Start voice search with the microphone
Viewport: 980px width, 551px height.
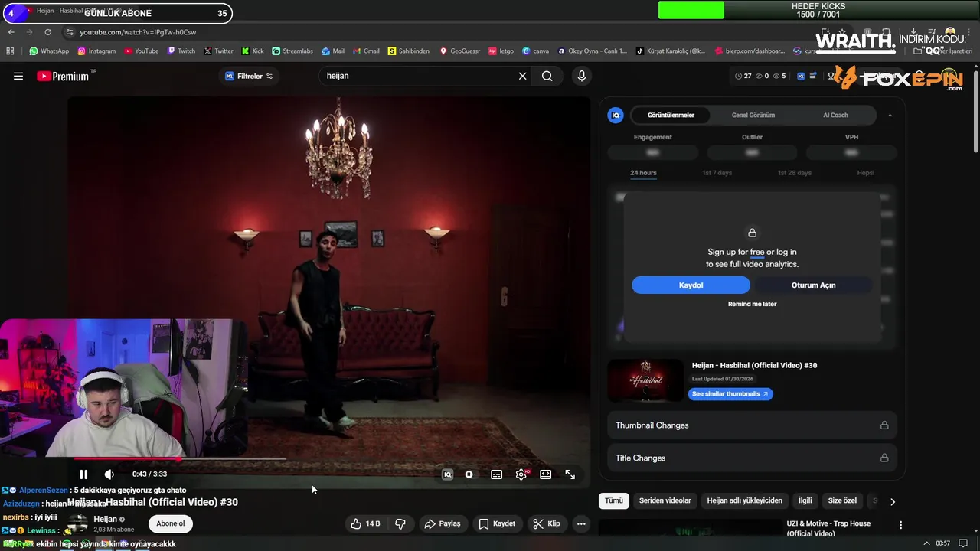click(x=582, y=76)
